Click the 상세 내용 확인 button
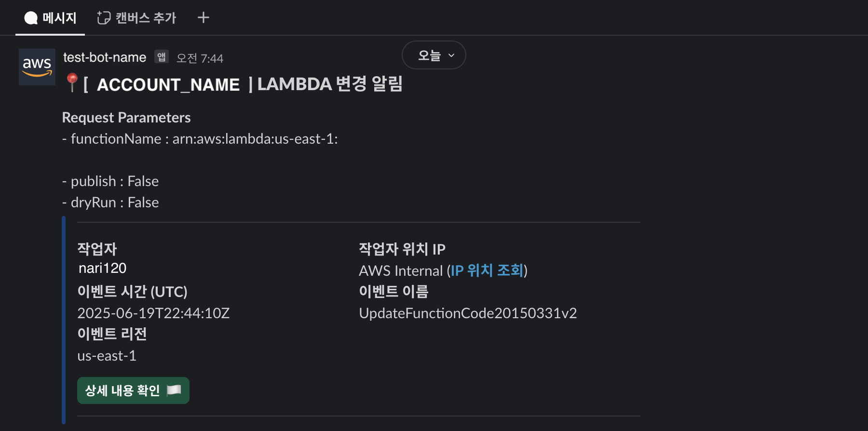868x431 pixels. point(133,391)
